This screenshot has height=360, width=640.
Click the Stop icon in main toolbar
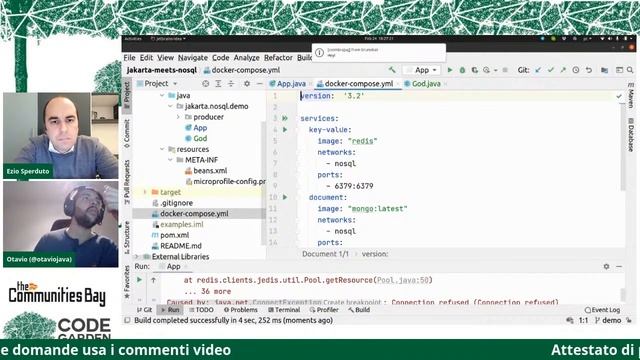click(505, 70)
